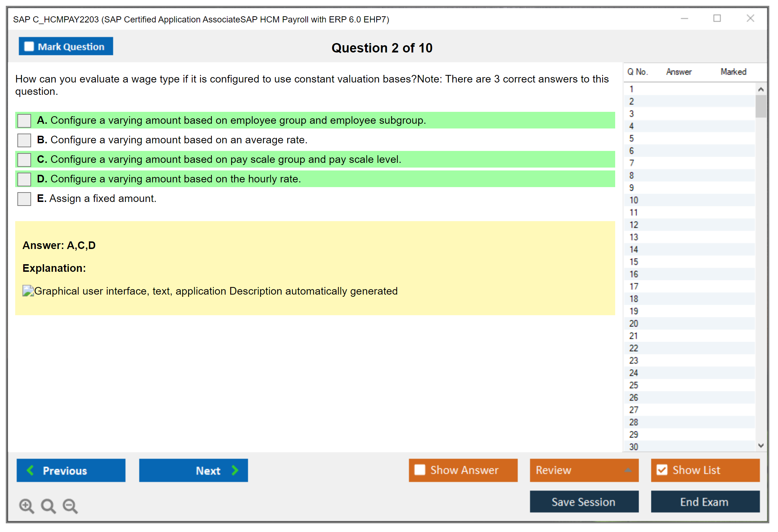Jump to question 25 in list
The height and width of the screenshot is (532, 778).
click(x=634, y=385)
